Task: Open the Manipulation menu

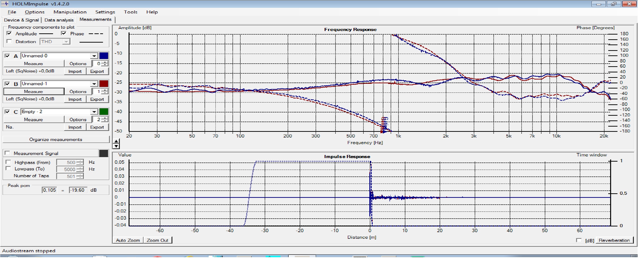Action: [x=70, y=12]
